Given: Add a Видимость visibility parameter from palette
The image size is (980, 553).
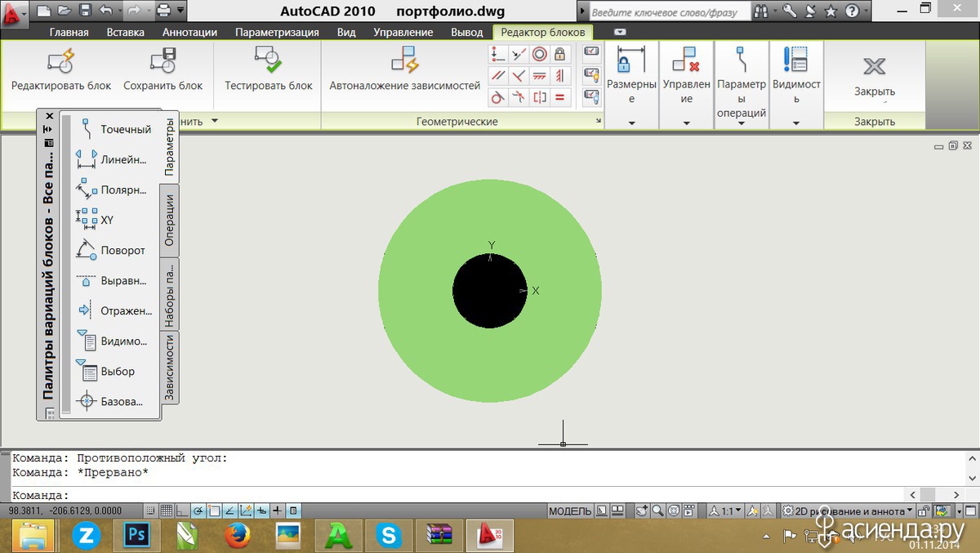Looking at the screenshot, I should [113, 341].
